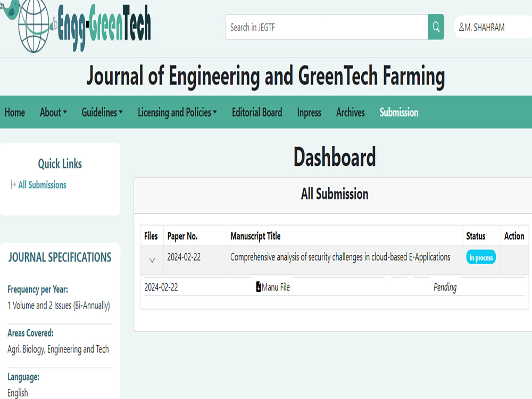Open the Licensing and Policies dropdown
This screenshot has height=399, width=532.
coord(177,112)
